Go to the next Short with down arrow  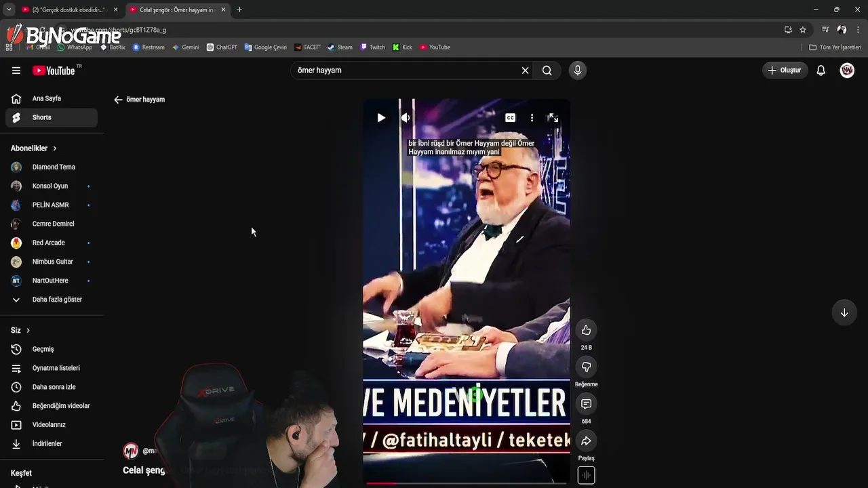[x=844, y=313]
